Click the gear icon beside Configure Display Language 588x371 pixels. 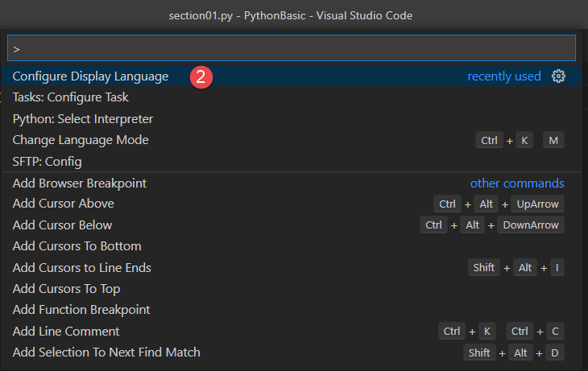(x=559, y=76)
